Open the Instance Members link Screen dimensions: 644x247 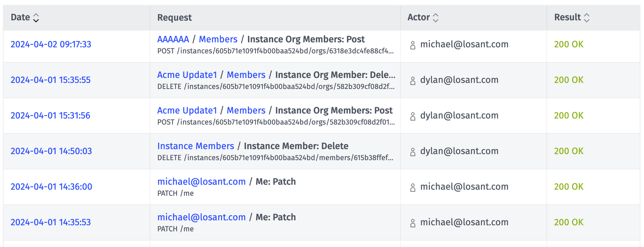196,146
